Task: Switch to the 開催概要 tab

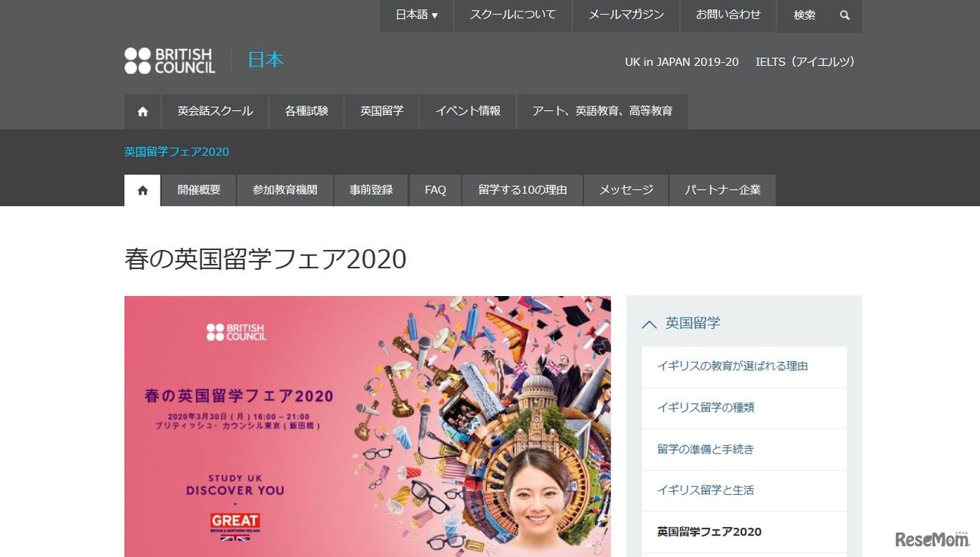Action: click(199, 191)
